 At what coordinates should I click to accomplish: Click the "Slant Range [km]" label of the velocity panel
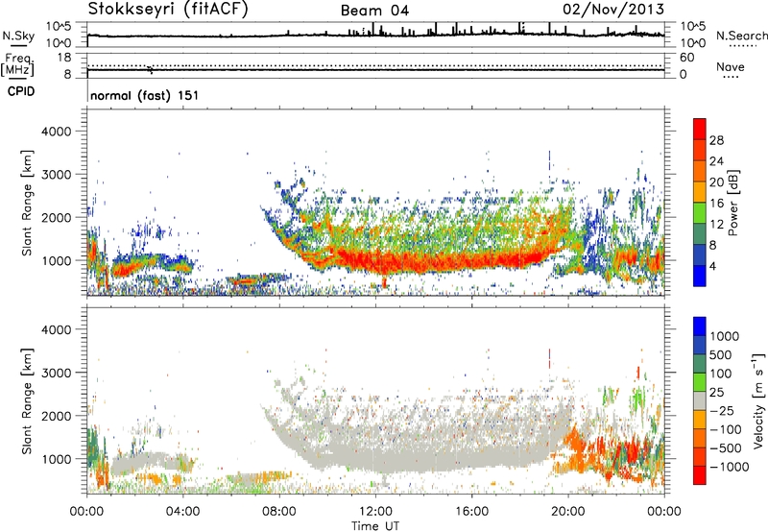click(x=27, y=400)
